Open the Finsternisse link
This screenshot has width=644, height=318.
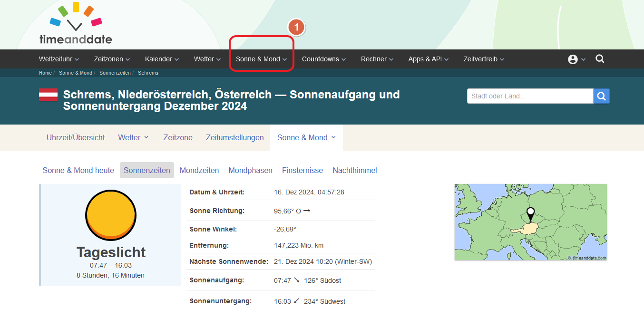pos(302,170)
